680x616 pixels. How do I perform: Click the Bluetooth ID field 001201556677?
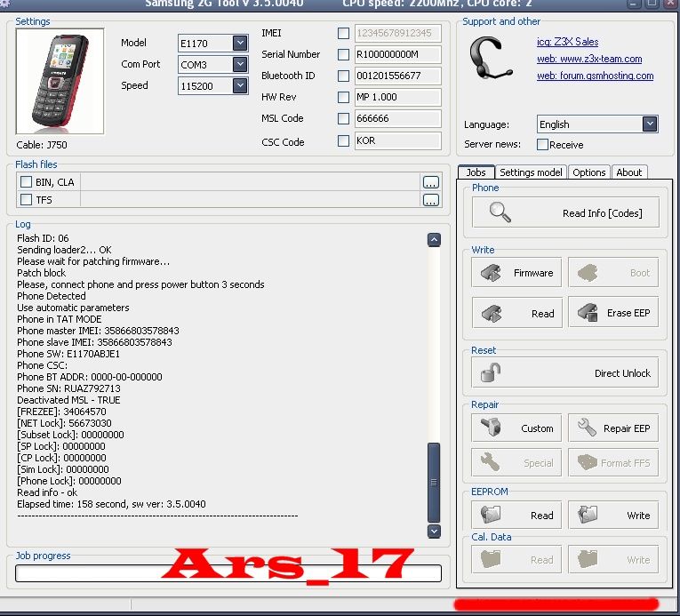(397, 76)
